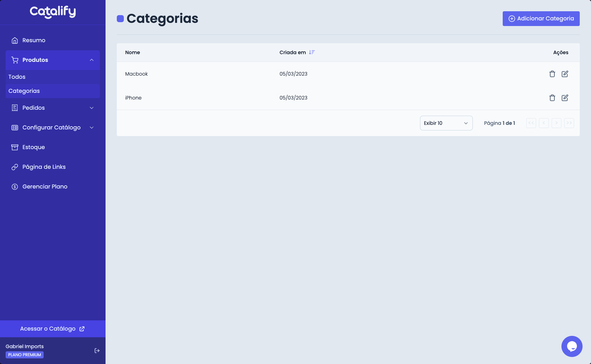
Task: Open Gerenciar Plano
Action: coord(53,187)
